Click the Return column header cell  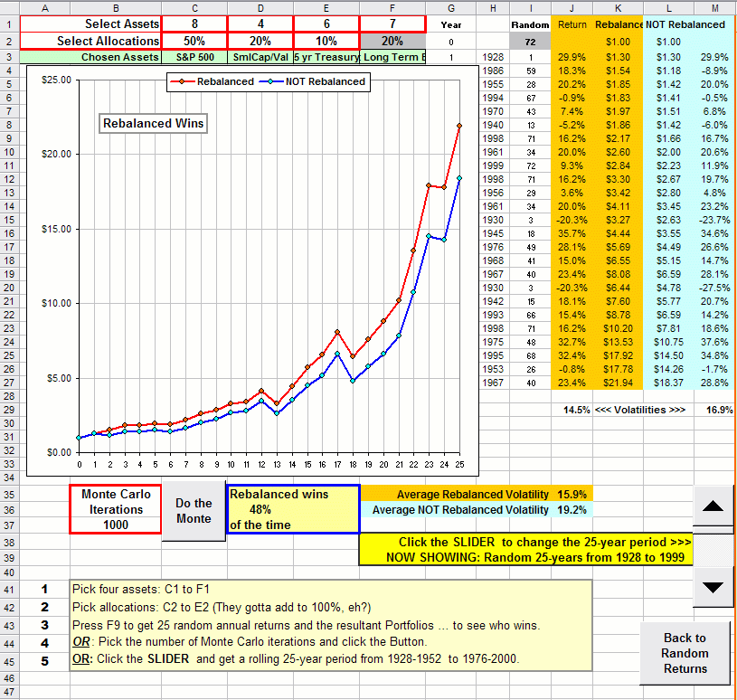(572, 24)
